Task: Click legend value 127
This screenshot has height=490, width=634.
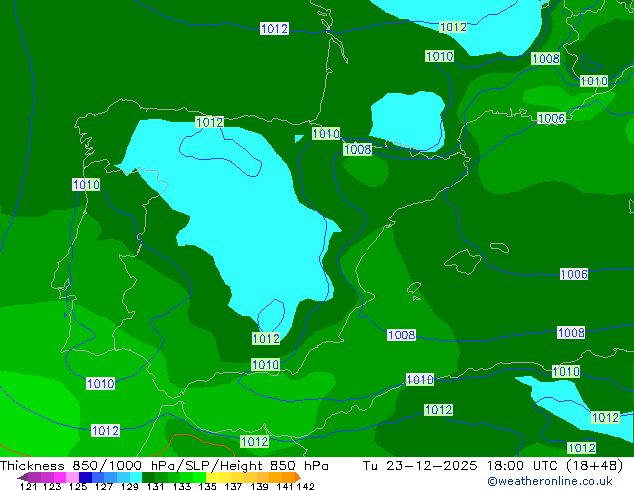Action: [x=104, y=486]
